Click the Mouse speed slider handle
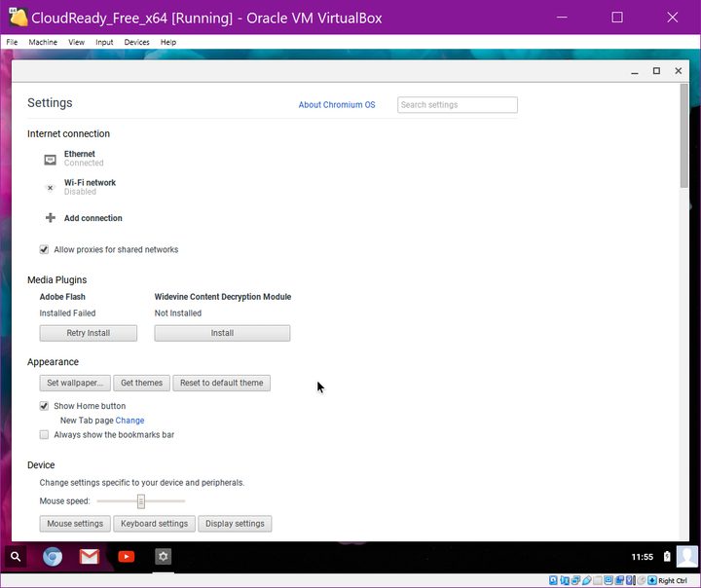The width and height of the screenshot is (701, 588). pos(141,501)
